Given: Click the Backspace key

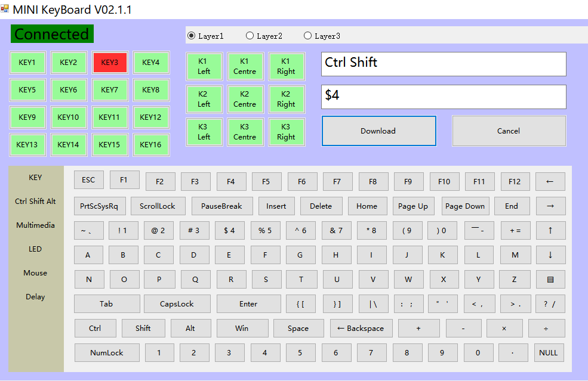Looking at the screenshot, I should pos(361,329).
